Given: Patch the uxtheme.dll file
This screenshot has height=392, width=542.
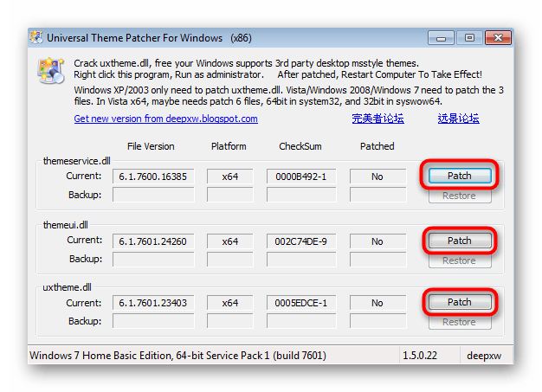Looking at the screenshot, I should (x=460, y=302).
